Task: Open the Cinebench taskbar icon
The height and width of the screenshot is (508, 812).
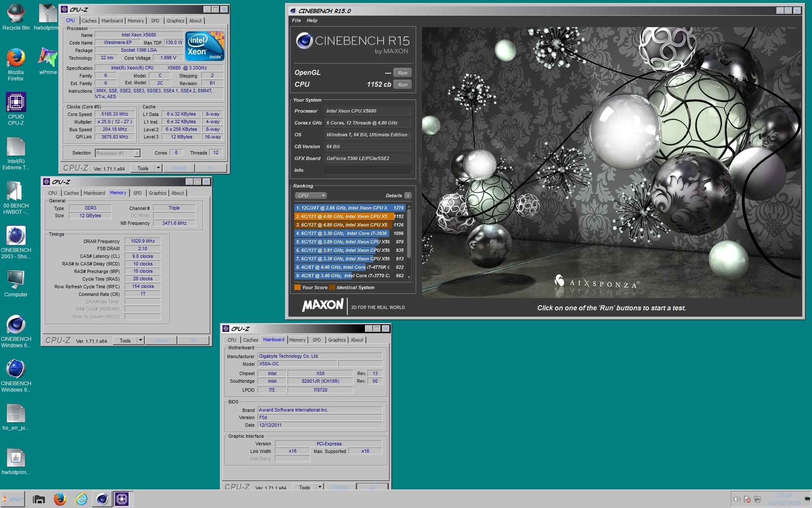Action: [x=102, y=499]
